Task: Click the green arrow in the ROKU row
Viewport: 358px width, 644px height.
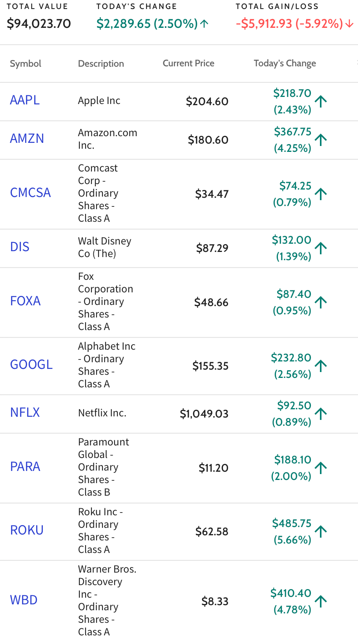Action: [321, 531]
